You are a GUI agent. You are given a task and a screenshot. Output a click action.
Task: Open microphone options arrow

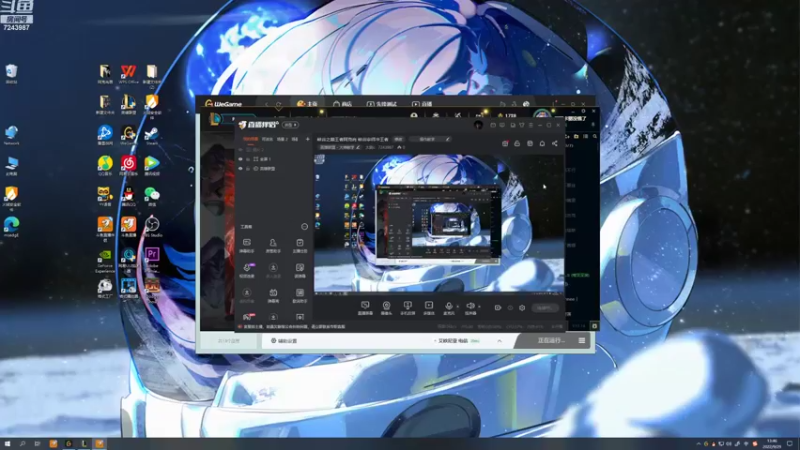pyautogui.click(x=458, y=307)
